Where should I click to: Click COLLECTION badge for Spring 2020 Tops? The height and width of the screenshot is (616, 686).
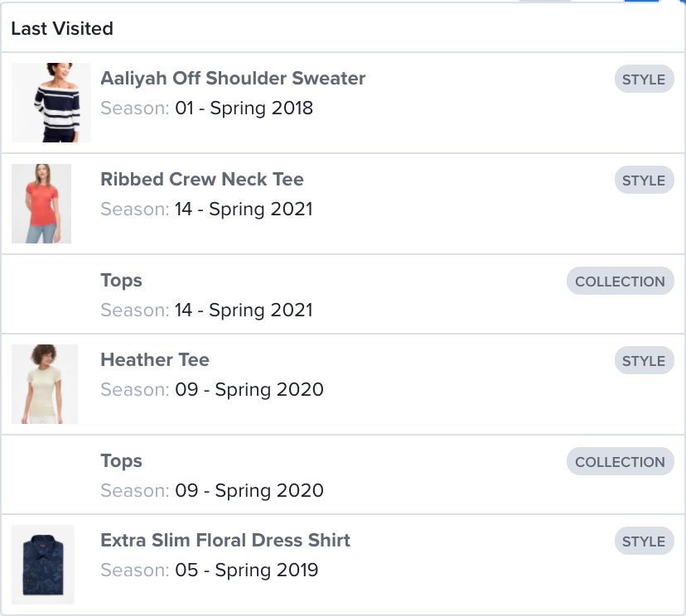click(x=621, y=462)
